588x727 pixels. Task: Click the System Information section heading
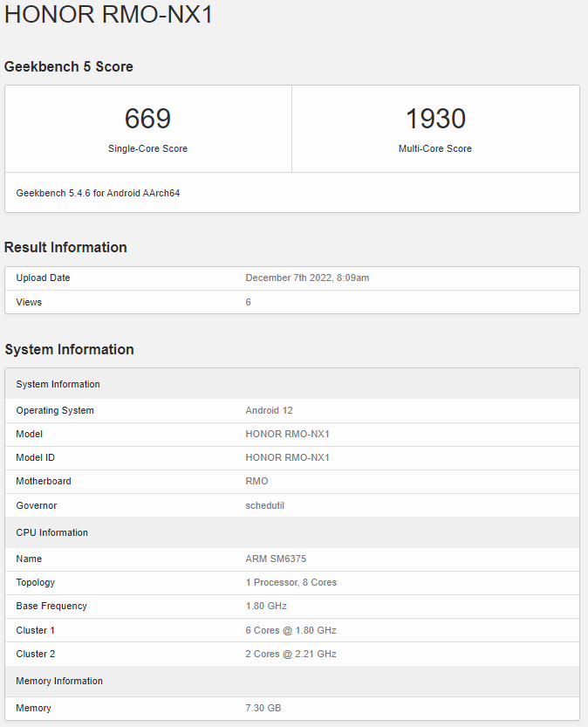click(x=69, y=350)
